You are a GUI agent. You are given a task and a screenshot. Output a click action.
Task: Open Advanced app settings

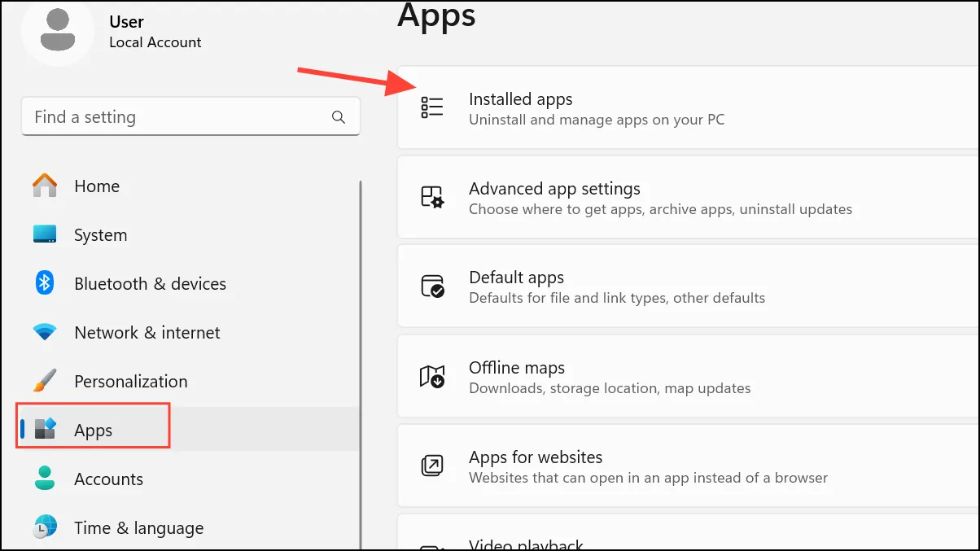click(689, 198)
